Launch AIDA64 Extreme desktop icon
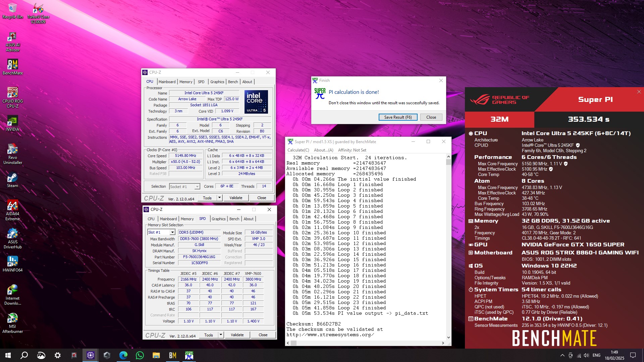The width and height of the screenshot is (644, 362). pyautogui.click(x=12, y=210)
